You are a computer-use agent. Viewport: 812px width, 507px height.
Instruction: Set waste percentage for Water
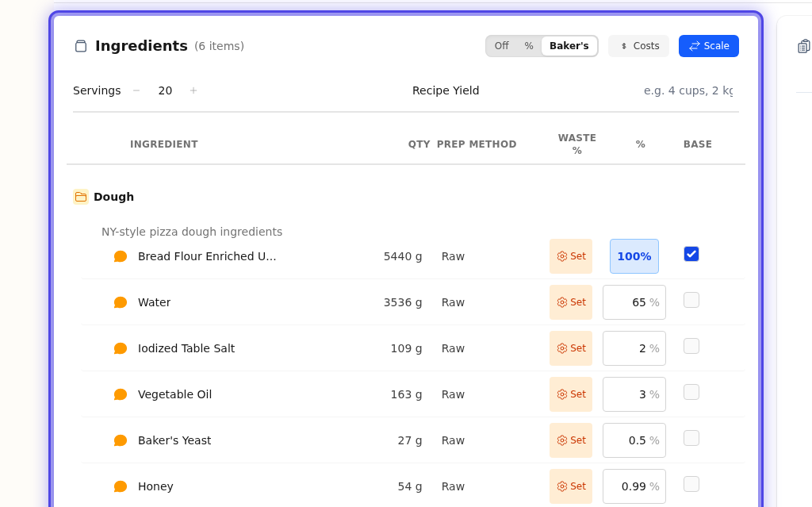(571, 302)
